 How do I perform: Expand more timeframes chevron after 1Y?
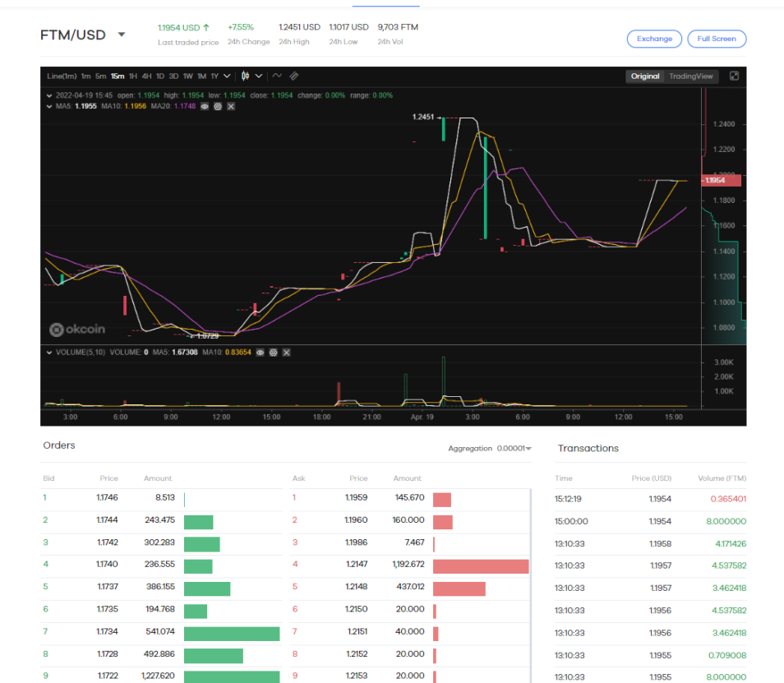tap(227, 76)
